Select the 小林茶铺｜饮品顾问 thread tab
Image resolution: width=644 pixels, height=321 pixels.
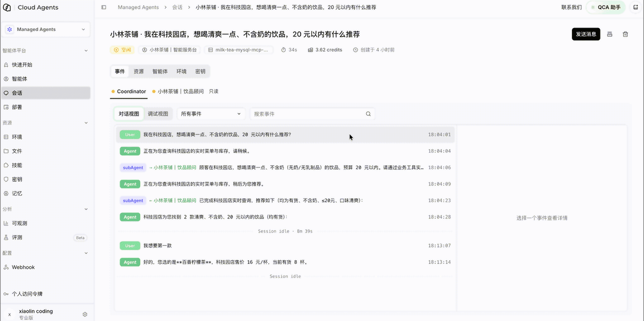click(178, 91)
